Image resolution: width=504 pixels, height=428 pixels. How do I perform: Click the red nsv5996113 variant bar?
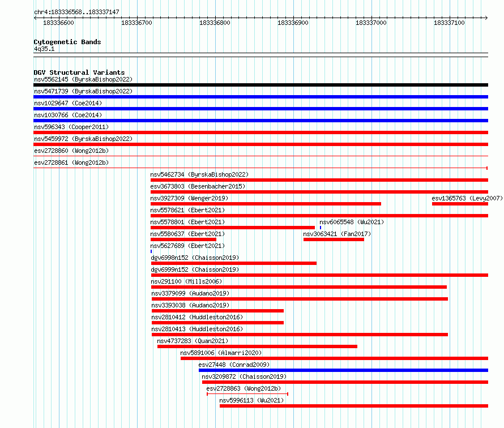click(x=354, y=406)
